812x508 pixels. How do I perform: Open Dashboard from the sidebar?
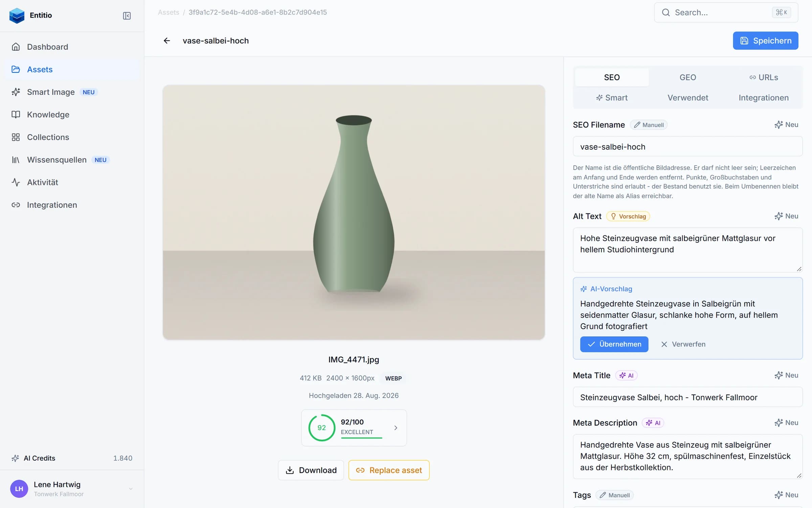(x=72, y=47)
